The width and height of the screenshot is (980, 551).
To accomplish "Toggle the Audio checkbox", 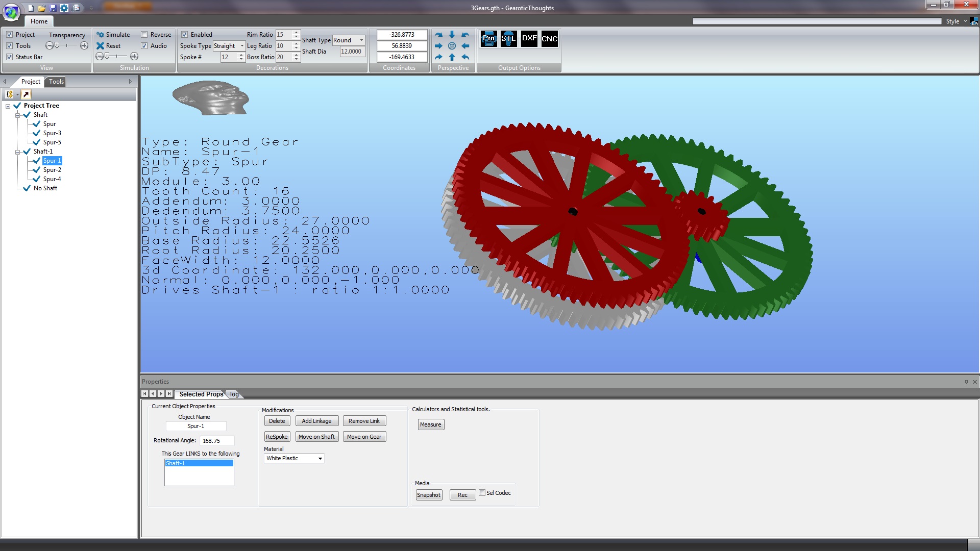I will (144, 46).
